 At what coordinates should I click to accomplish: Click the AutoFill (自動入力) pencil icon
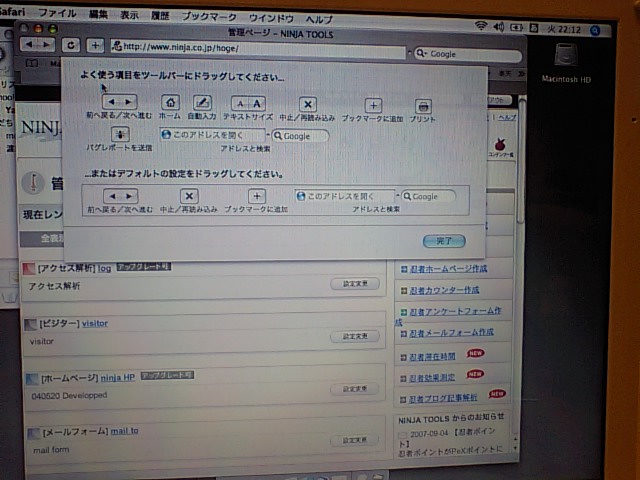[202, 103]
